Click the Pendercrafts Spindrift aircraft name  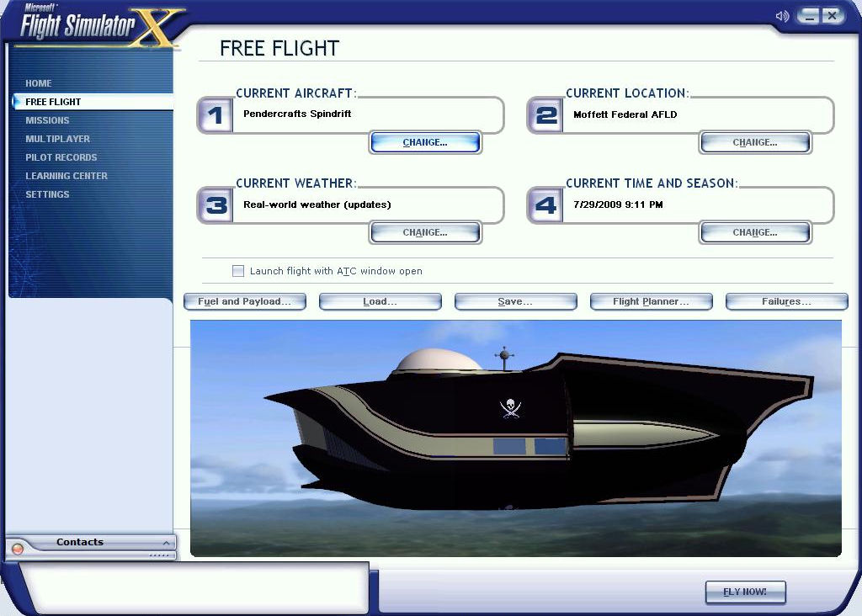[x=297, y=114]
